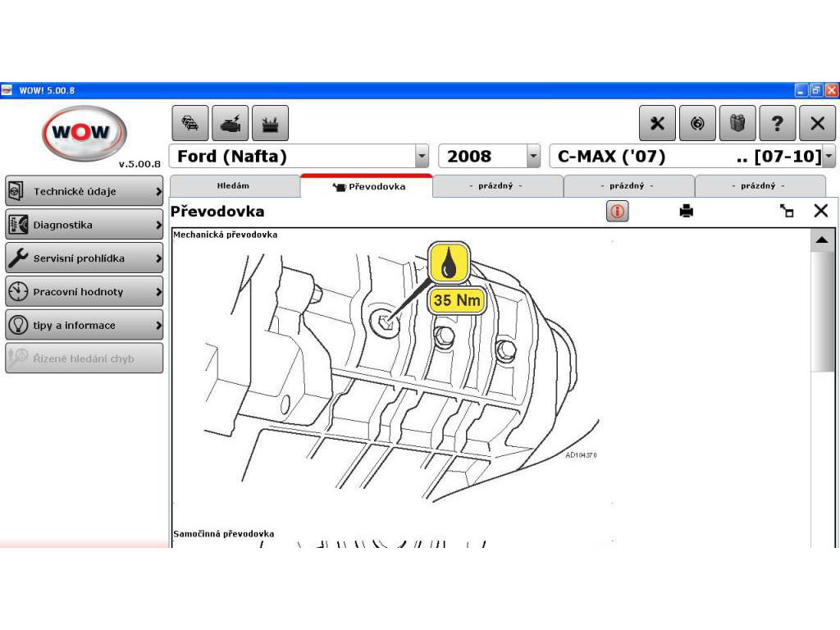The image size is (840, 630).
Task: Open the tipy a informace menu
Action: point(84,325)
